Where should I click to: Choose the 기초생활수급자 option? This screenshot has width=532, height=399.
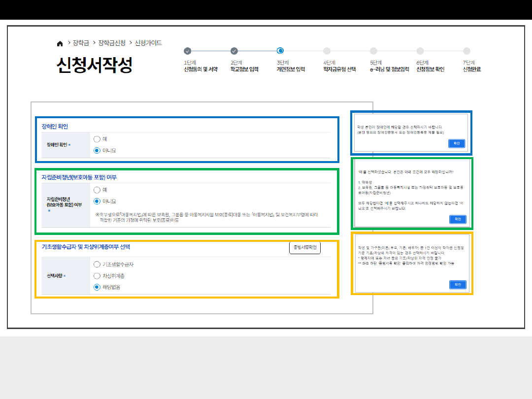[97, 265]
